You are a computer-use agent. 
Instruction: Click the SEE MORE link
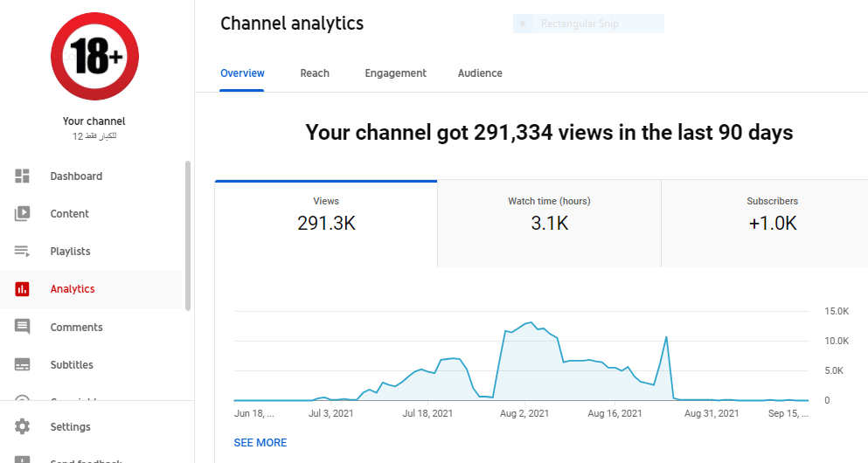[260, 443]
